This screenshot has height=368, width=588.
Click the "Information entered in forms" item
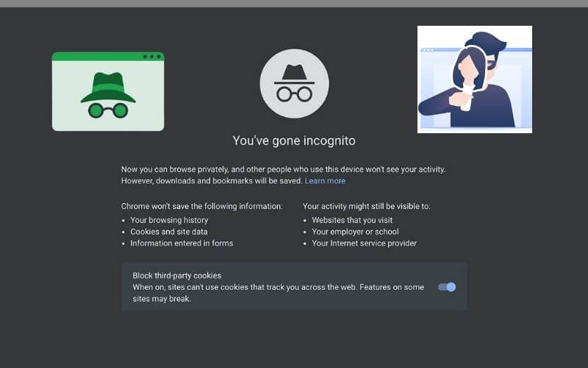(182, 244)
